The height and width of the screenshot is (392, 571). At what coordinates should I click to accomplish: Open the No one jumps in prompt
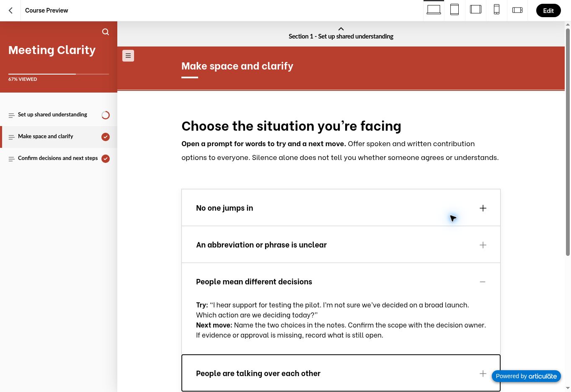pos(341,208)
